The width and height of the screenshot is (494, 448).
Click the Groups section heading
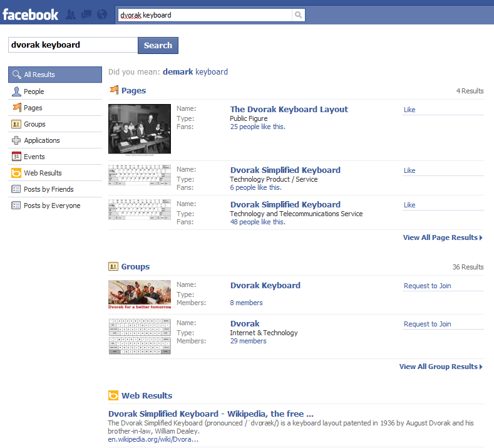tap(135, 267)
